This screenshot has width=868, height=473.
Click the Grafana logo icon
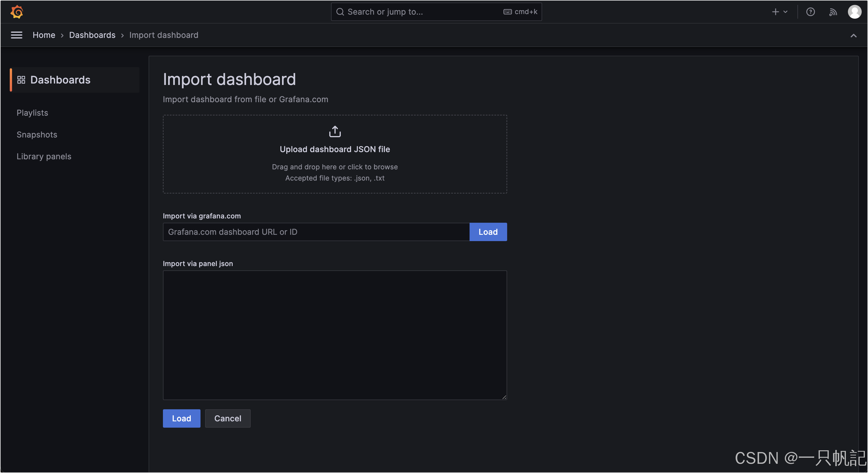pos(17,12)
